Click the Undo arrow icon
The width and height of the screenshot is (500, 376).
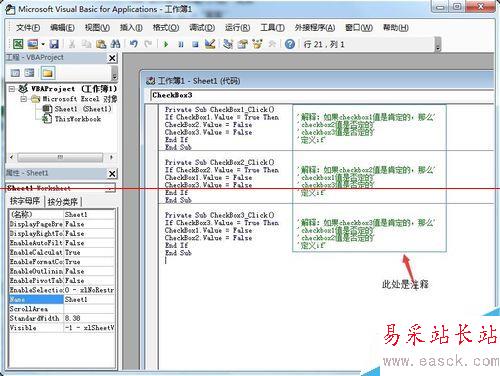click(x=134, y=44)
